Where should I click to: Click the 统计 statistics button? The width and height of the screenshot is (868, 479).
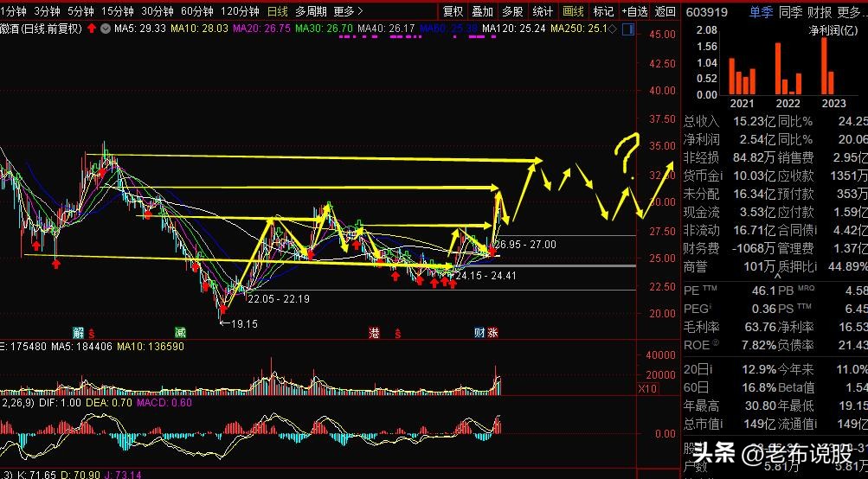tap(542, 11)
